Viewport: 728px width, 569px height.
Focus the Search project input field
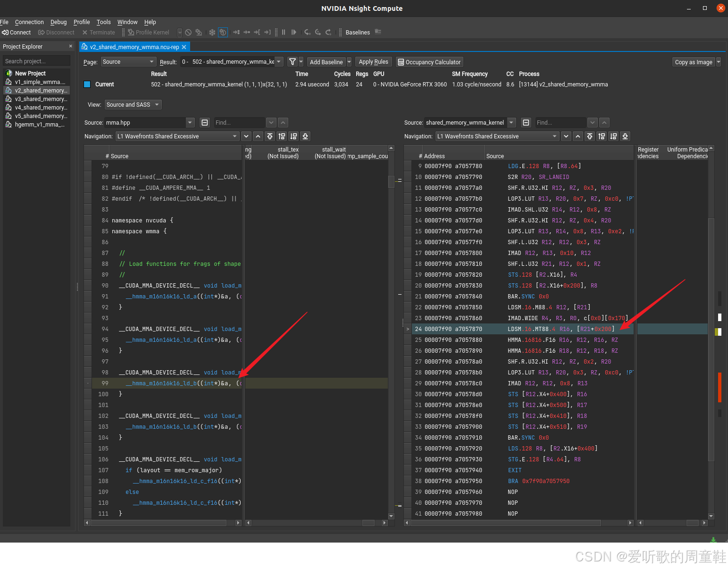(x=37, y=61)
